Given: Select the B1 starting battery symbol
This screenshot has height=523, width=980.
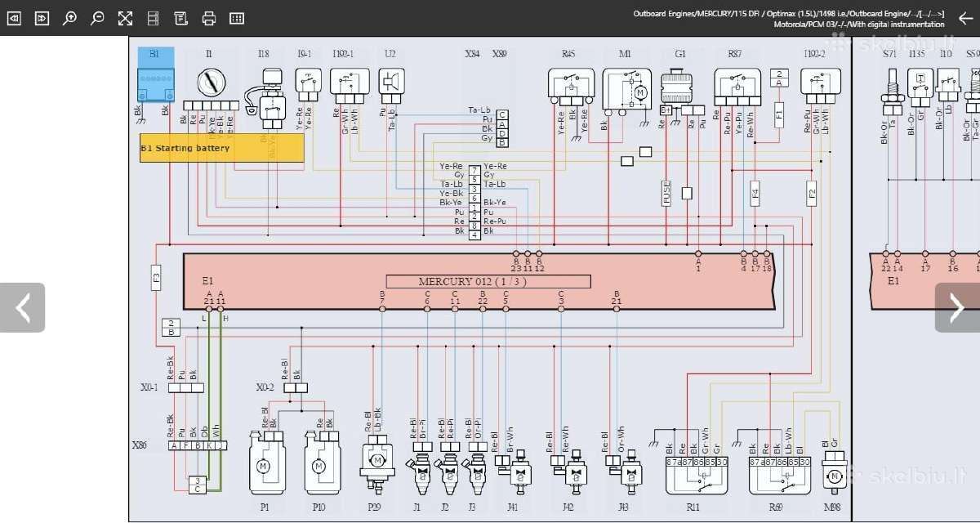Looking at the screenshot, I should (x=155, y=84).
